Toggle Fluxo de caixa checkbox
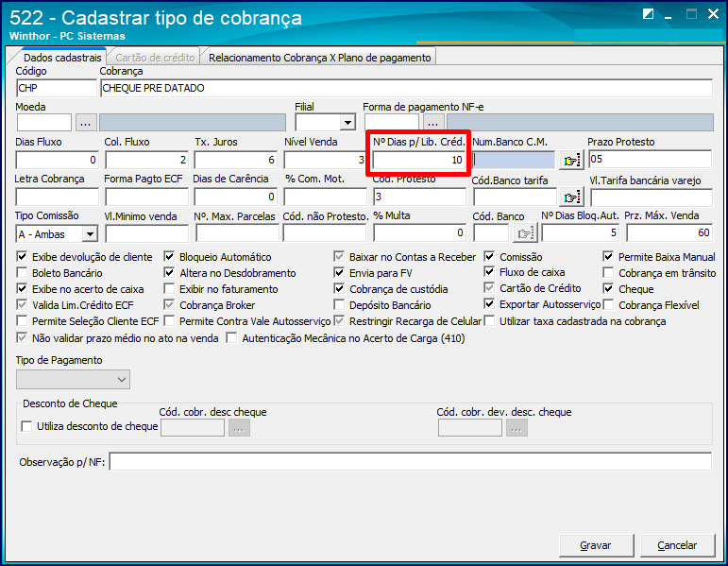Screen dimensions: 728x566 (489, 272)
